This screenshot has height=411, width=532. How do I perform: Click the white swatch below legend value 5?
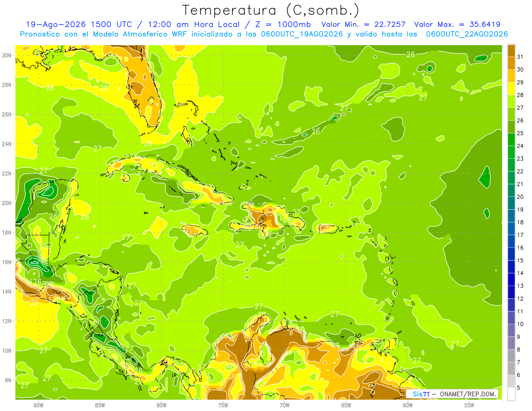(511, 394)
